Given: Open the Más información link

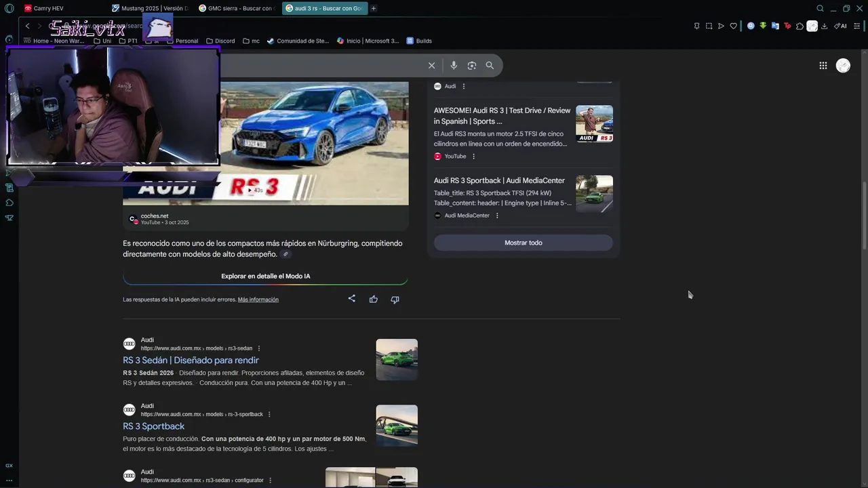Looking at the screenshot, I should [x=258, y=300].
